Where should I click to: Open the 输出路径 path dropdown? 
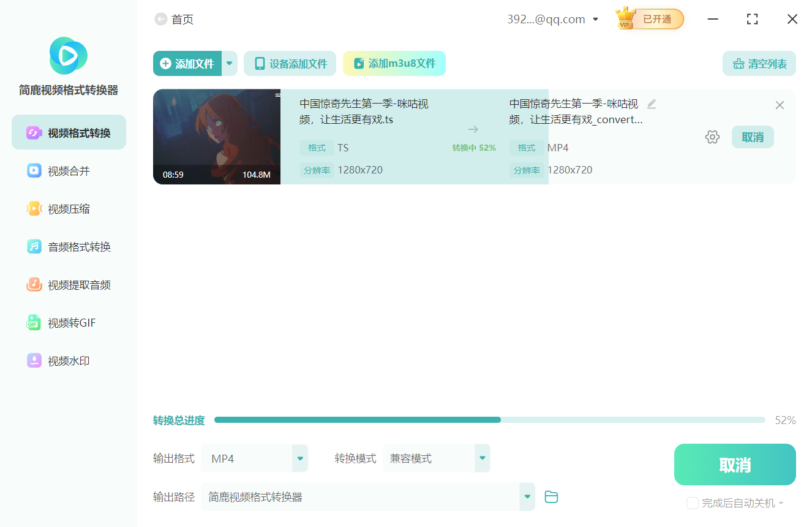[x=527, y=496]
